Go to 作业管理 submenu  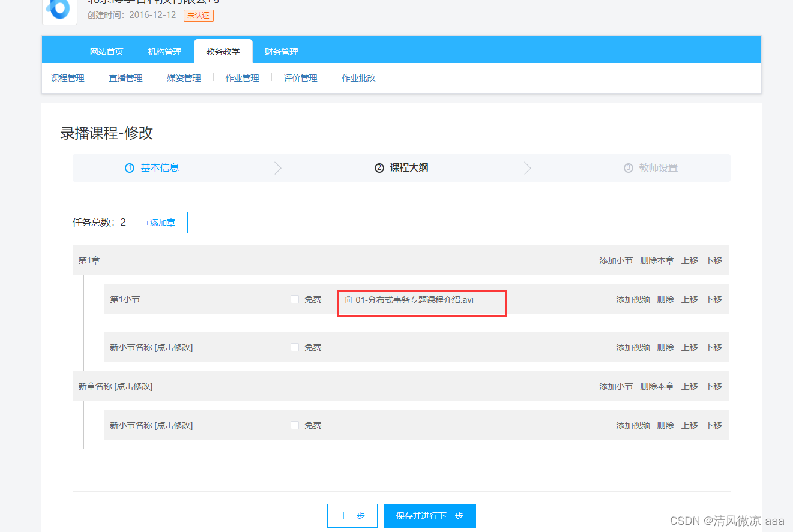point(243,78)
